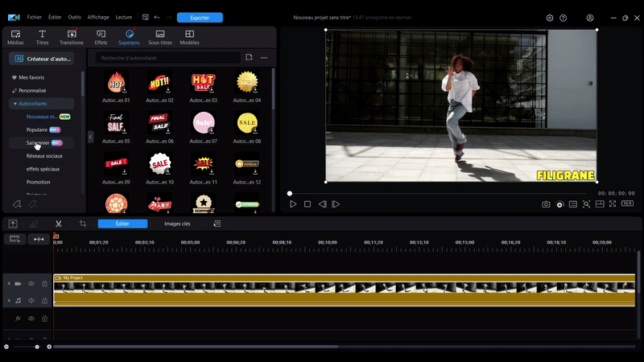Image resolution: width=644 pixels, height=362 pixels.
Task: Toggle fullscreen preview icon
Action: tap(613, 204)
